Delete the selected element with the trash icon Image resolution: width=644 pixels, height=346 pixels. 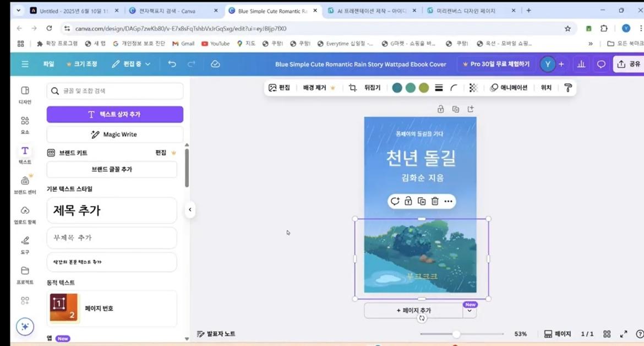tap(435, 201)
